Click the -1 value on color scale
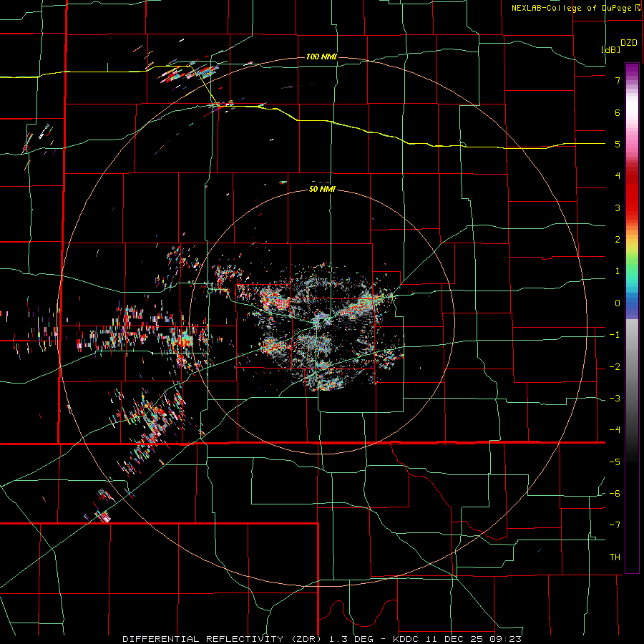Image resolution: width=644 pixels, height=644 pixels. pos(615,335)
